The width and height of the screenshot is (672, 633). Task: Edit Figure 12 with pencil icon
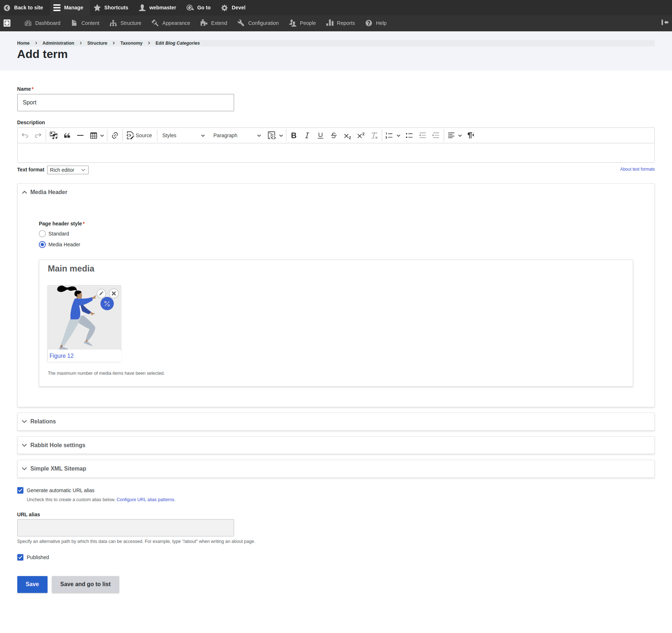pos(101,293)
